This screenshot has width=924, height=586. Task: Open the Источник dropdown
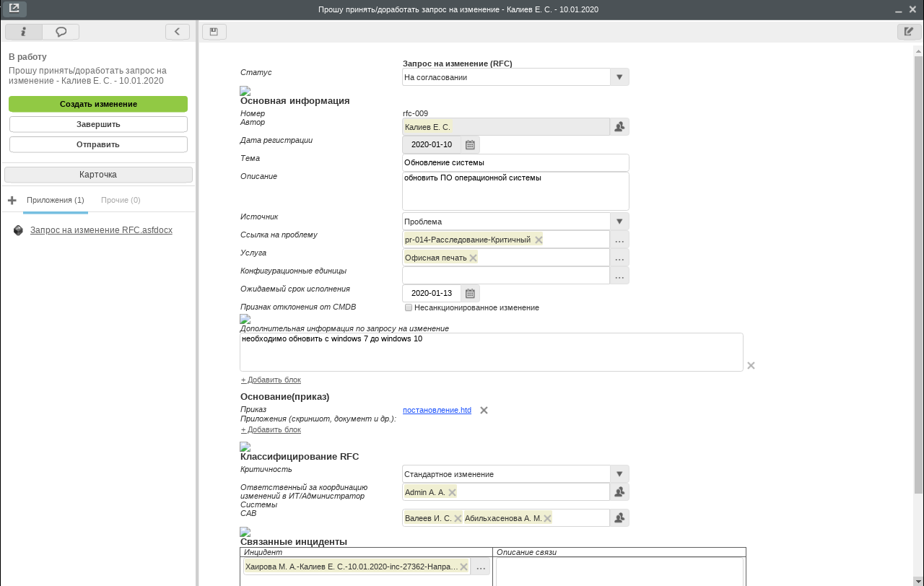point(619,222)
